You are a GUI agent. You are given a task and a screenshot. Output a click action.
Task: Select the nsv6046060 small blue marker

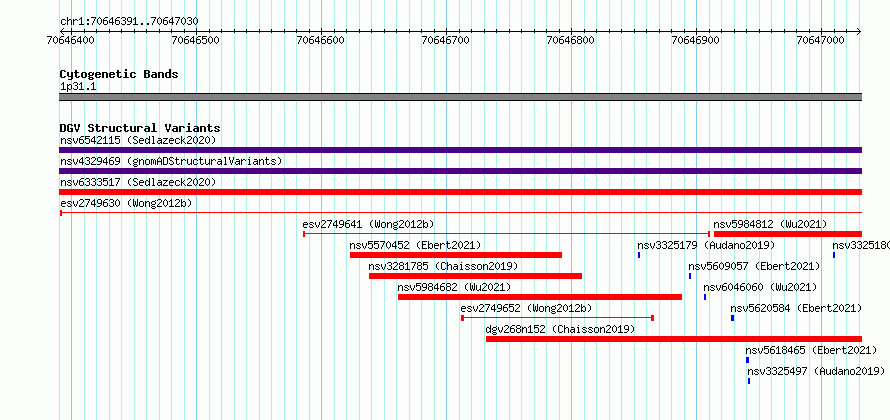click(705, 297)
